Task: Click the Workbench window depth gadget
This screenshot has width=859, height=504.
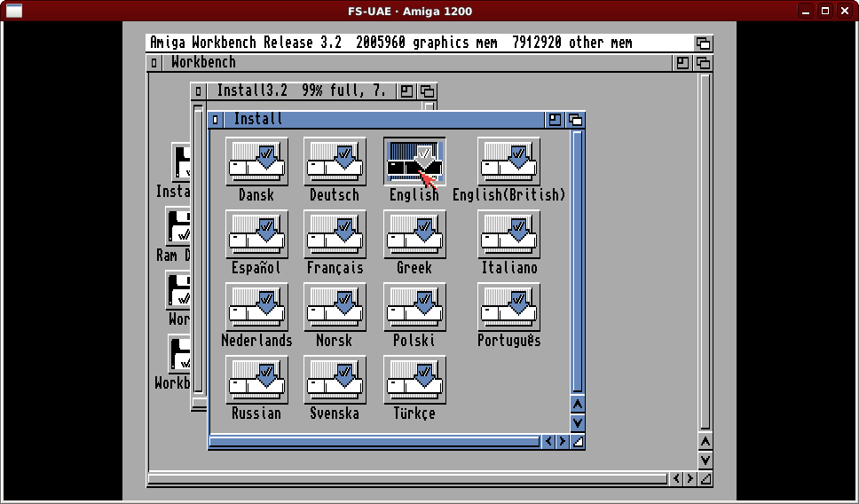Action: pyautogui.click(x=703, y=63)
